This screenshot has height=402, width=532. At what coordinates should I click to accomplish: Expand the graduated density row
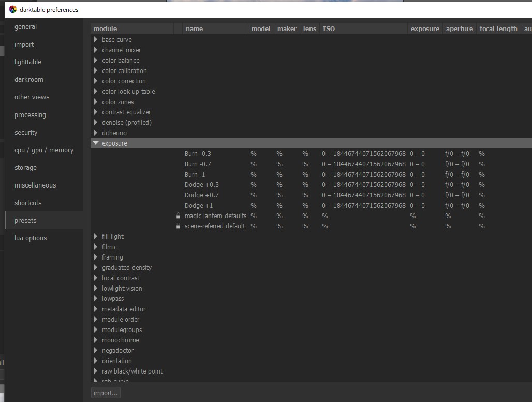96,267
